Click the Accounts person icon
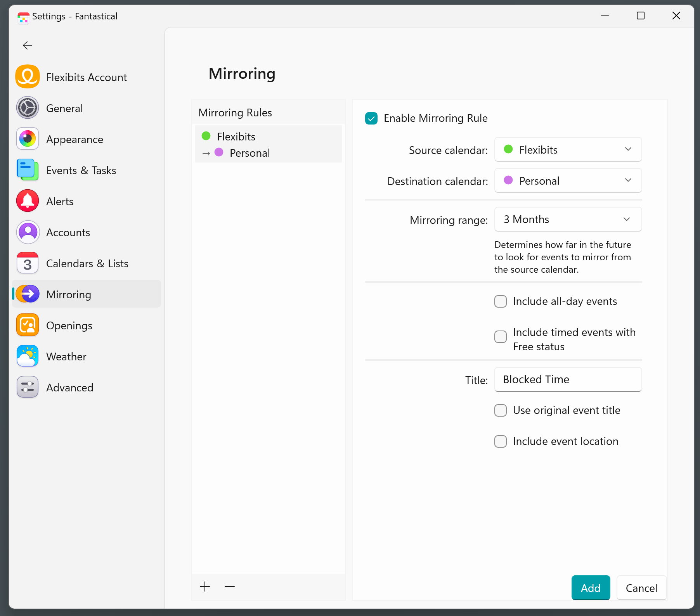Screen dimensions: 700x616 28,232
